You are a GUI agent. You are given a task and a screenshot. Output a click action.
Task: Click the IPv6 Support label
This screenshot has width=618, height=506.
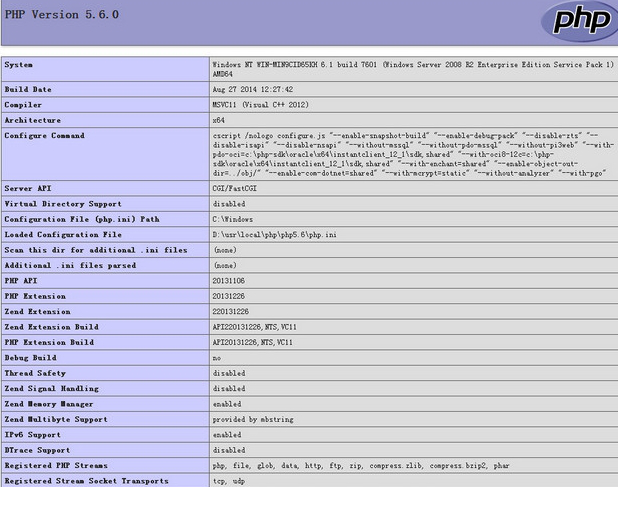(x=33, y=435)
